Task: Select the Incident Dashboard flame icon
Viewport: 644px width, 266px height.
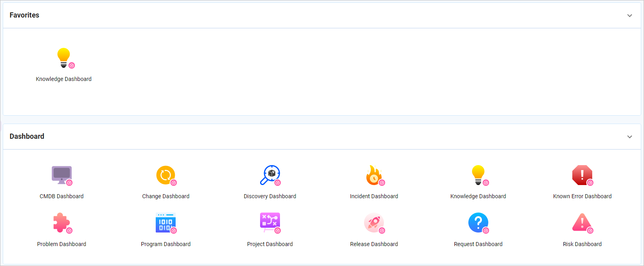Action: click(x=374, y=175)
